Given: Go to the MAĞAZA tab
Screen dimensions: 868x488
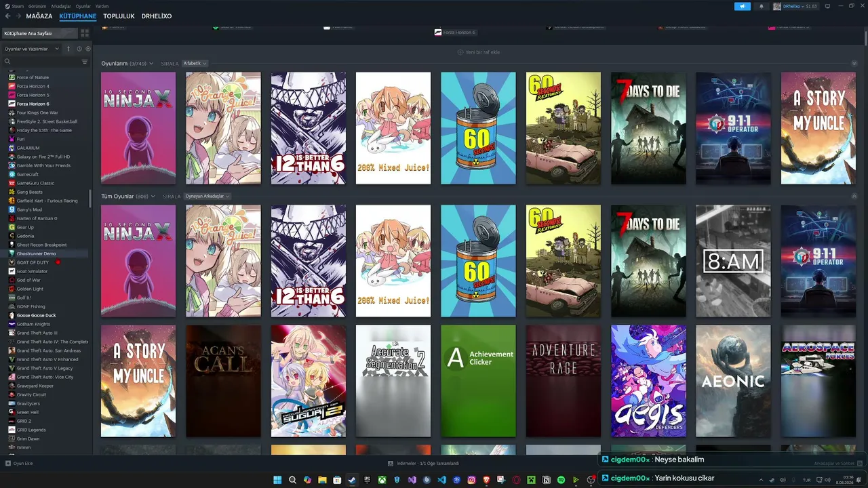Looking at the screenshot, I should coord(39,16).
